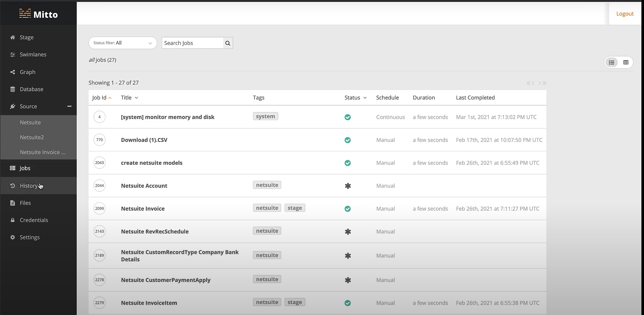Click stage tag on Netsuite Invoice row
The image size is (644, 315).
295,208
